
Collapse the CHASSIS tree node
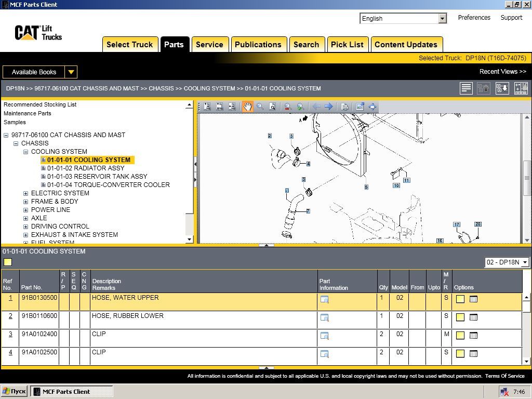click(x=16, y=143)
